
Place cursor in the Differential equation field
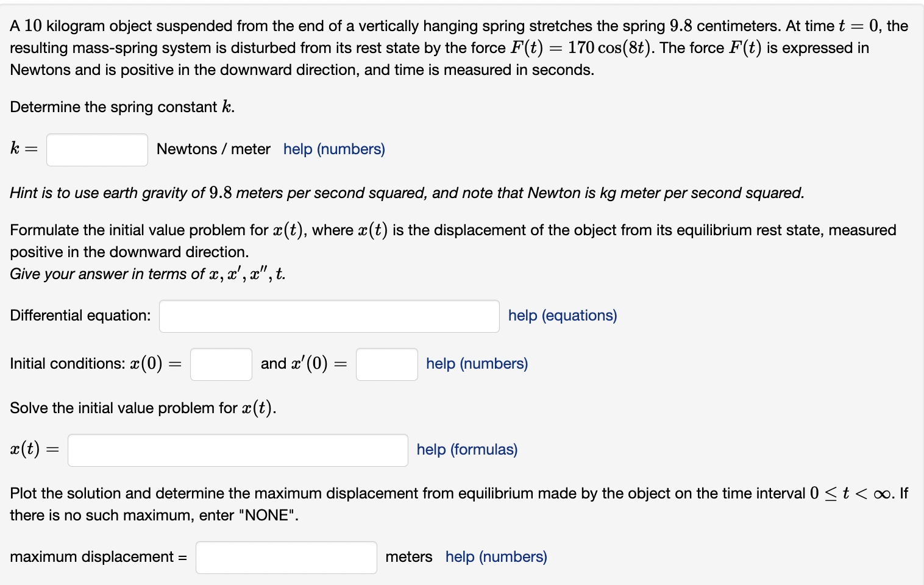pos(329,316)
